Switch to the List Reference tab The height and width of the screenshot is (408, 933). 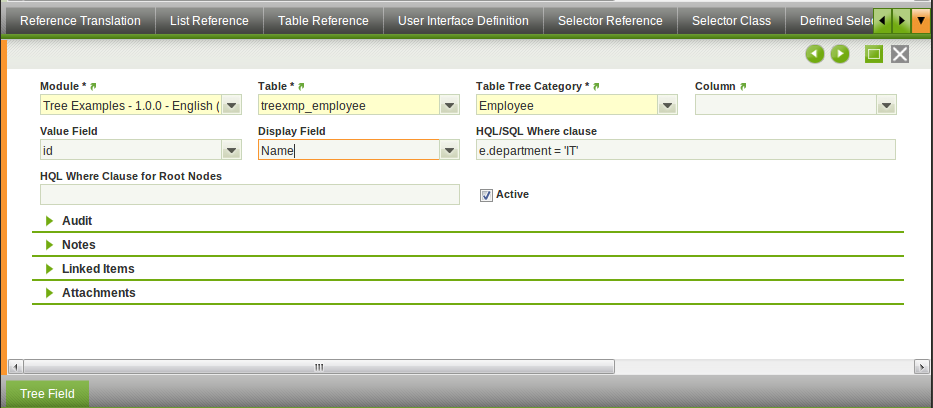coord(209,20)
